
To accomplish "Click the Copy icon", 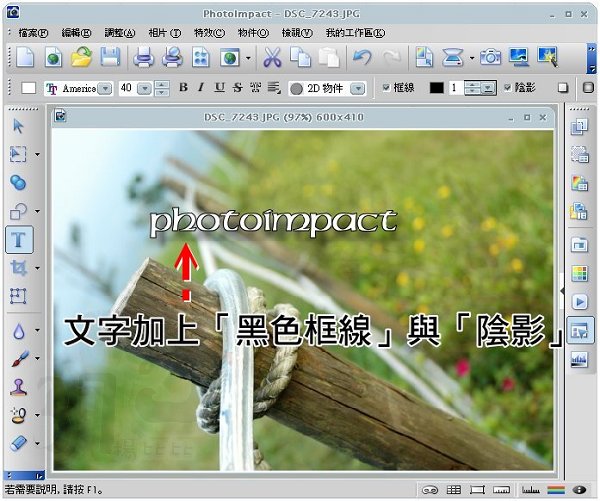I will coord(300,57).
